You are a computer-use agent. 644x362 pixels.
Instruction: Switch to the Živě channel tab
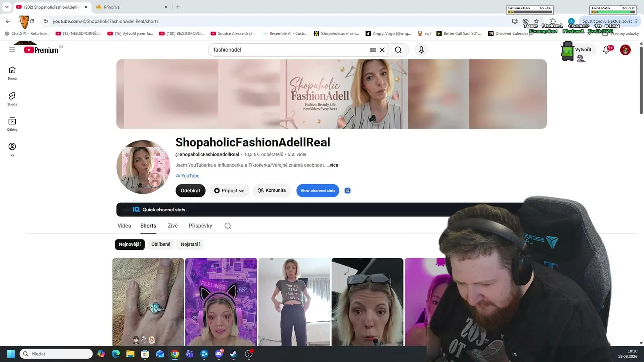pos(173,226)
